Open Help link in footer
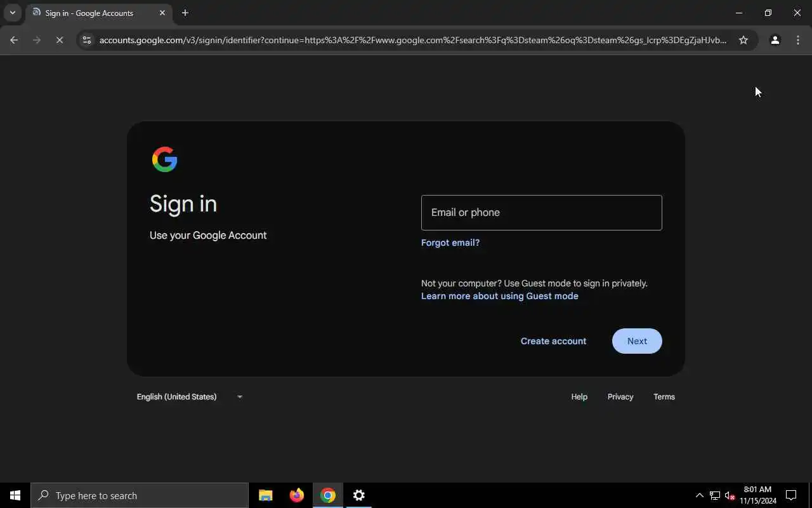This screenshot has height=508, width=812. (x=579, y=397)
